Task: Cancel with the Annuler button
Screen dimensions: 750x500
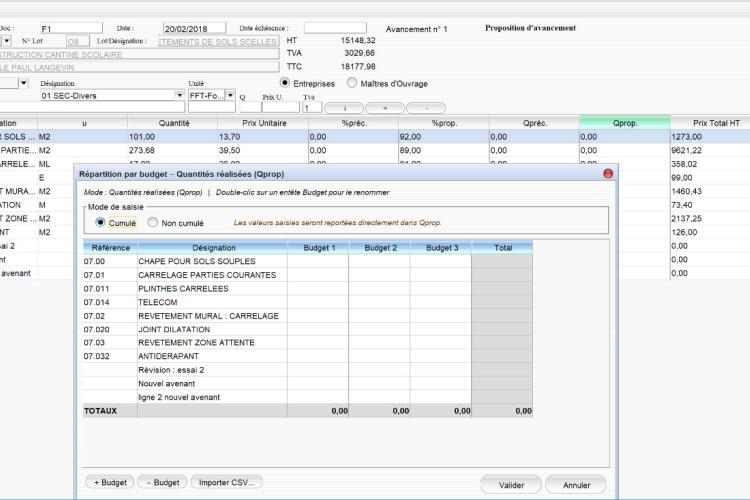Action: (x=576, y=485)
